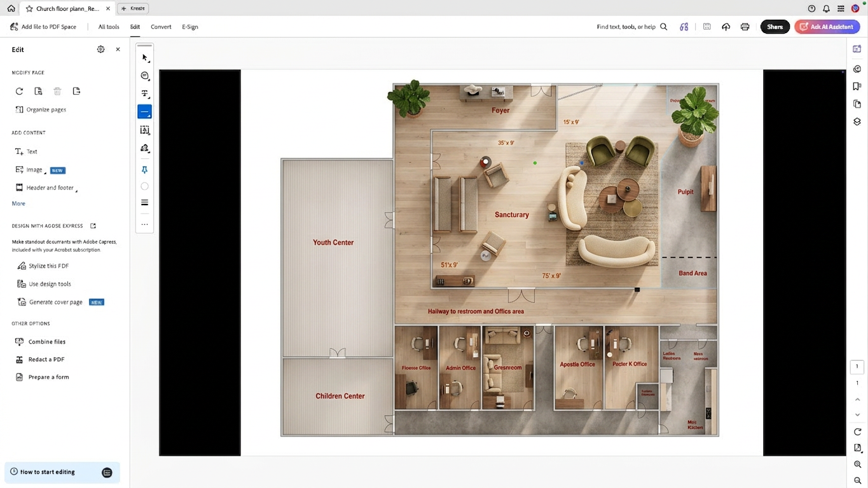
Task: Open Combine files option
Action: coord(40,341)
